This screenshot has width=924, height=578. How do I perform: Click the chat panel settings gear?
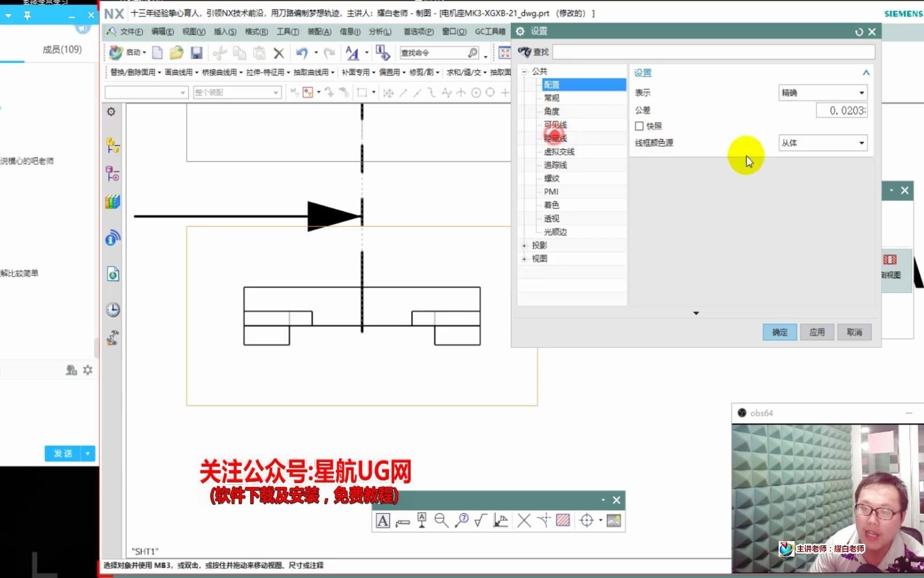tap(88, 370)
